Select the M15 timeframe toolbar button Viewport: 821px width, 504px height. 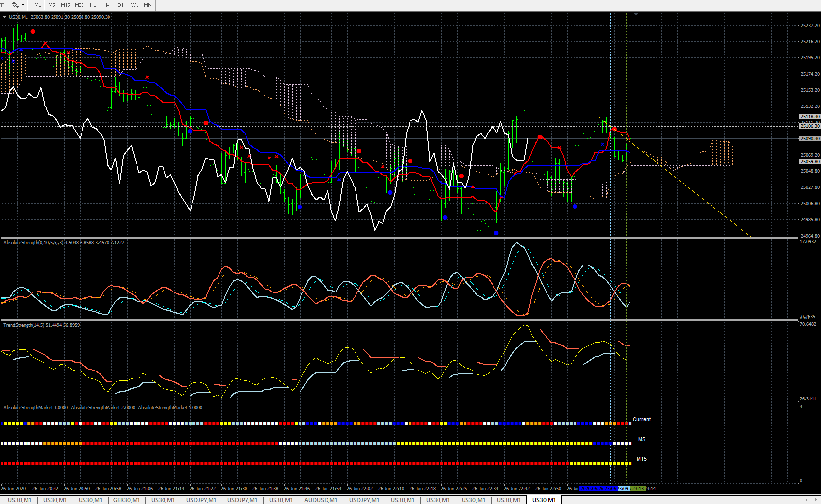(65, 5)
